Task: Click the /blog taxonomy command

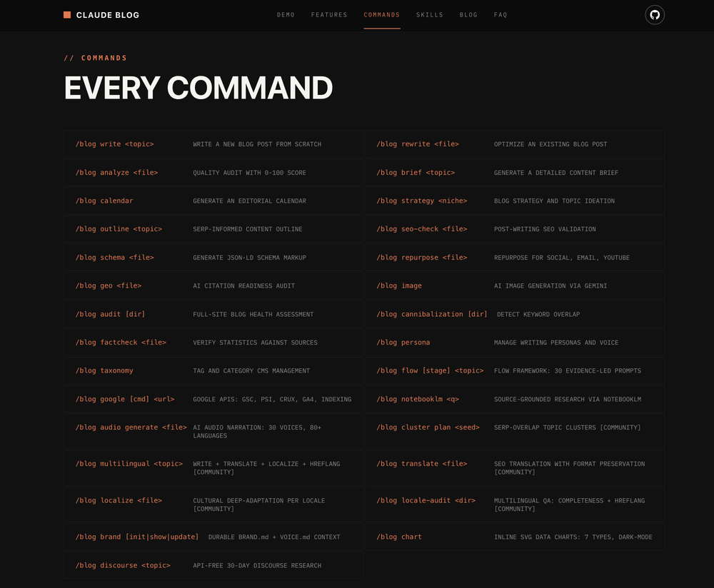Action: 104,370
